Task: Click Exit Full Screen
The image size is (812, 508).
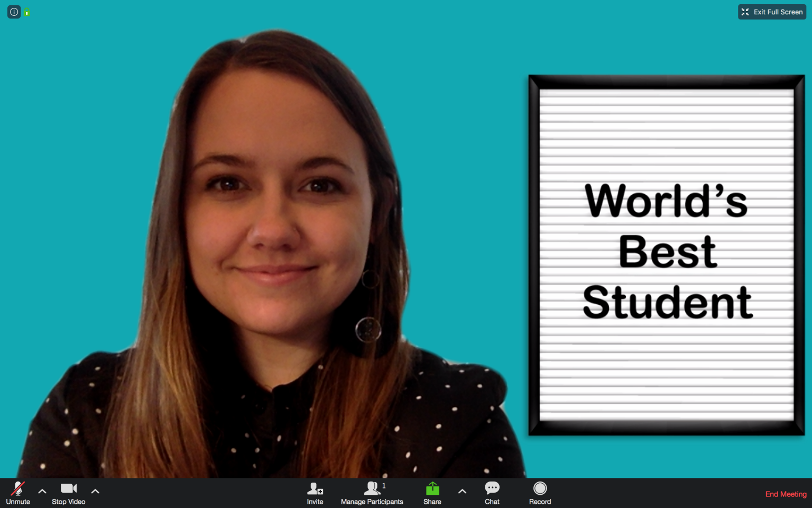Action: tap(771, 12)
